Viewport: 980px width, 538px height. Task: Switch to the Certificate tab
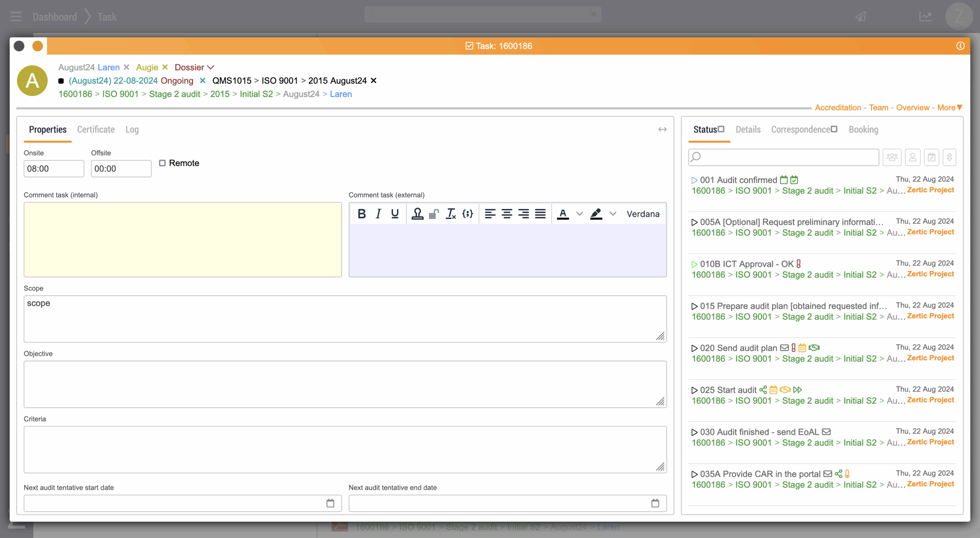click(96, 129)
